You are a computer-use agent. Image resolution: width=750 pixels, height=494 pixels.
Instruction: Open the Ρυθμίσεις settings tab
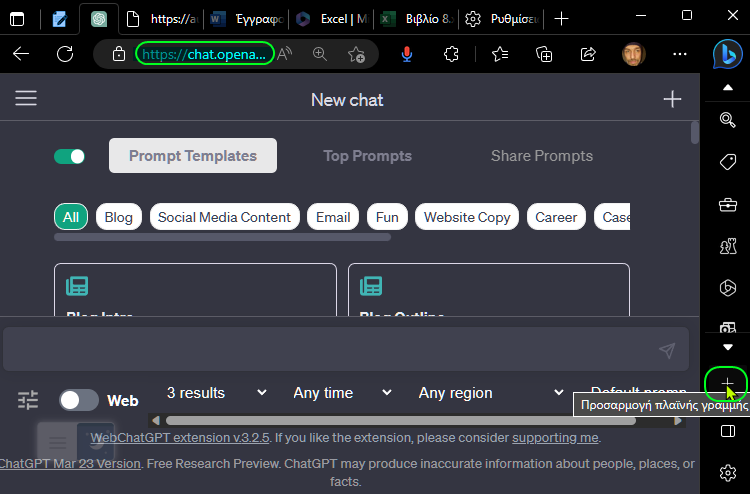coord(502,19)
